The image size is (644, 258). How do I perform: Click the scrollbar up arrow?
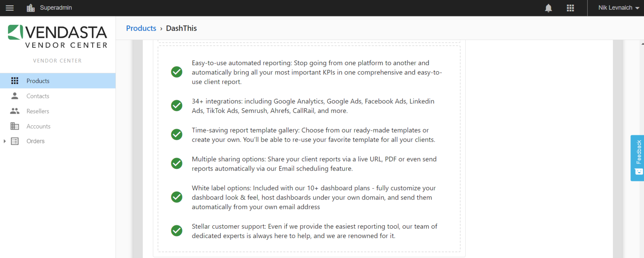(642, 44)
